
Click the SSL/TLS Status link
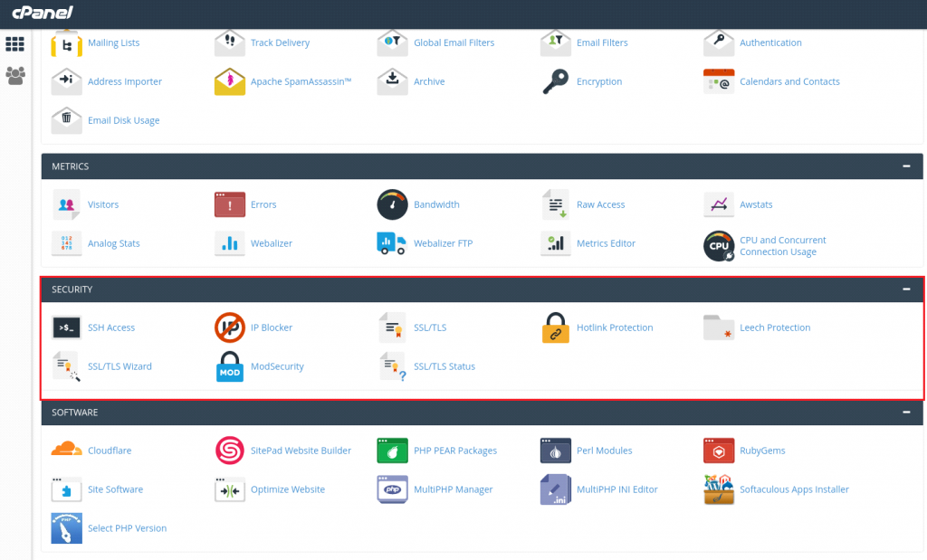444,366
